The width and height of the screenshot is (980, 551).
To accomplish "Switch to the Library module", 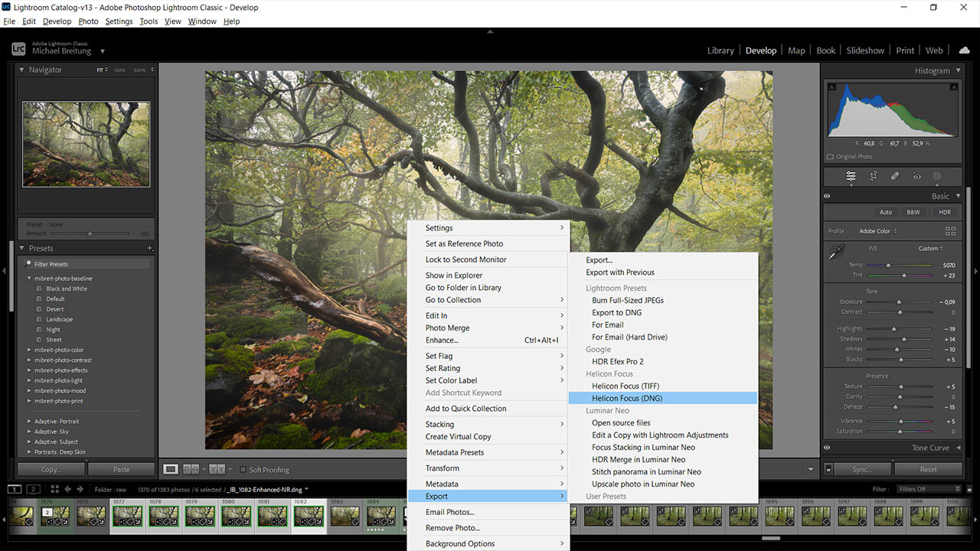I will coord(720,51).
